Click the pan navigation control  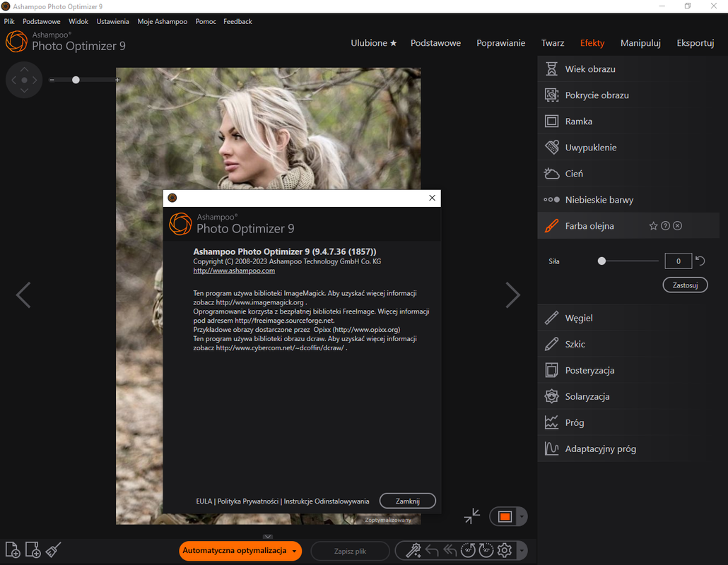point(24,80)
